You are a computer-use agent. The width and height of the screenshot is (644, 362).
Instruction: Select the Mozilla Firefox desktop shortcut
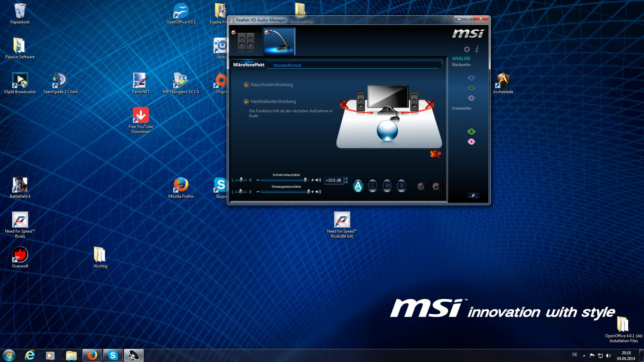[x=181, y=188]
